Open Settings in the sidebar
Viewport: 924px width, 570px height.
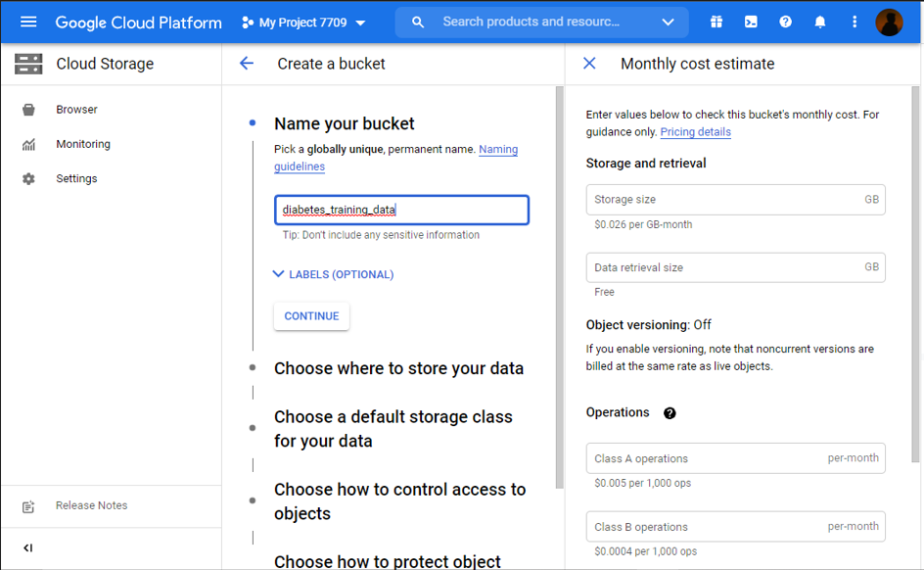[x=76, y=178]
